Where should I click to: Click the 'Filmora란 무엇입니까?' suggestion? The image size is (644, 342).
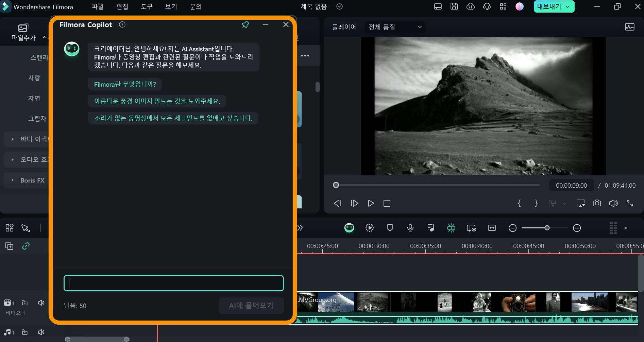pos(125,84)
